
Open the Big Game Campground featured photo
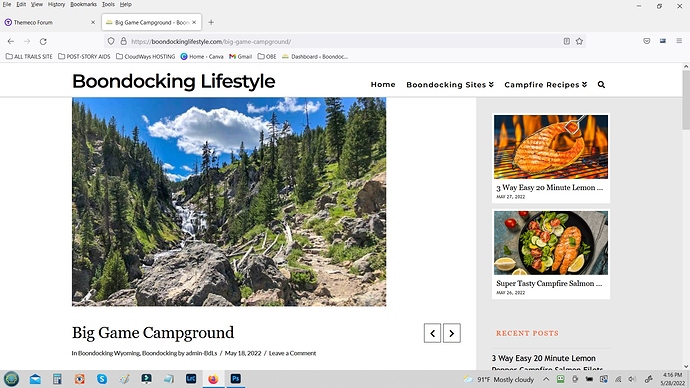[x=229, y=202]
